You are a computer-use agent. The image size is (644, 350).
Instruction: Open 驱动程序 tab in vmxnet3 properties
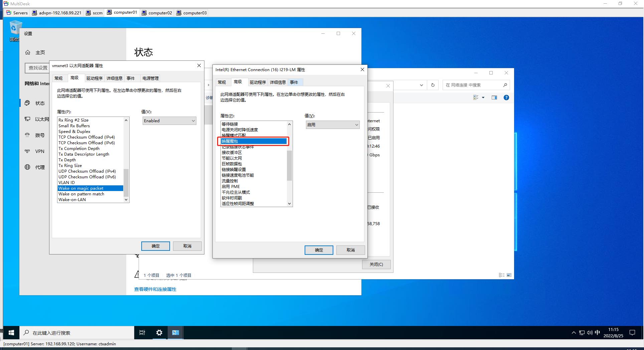coord(94,78)
